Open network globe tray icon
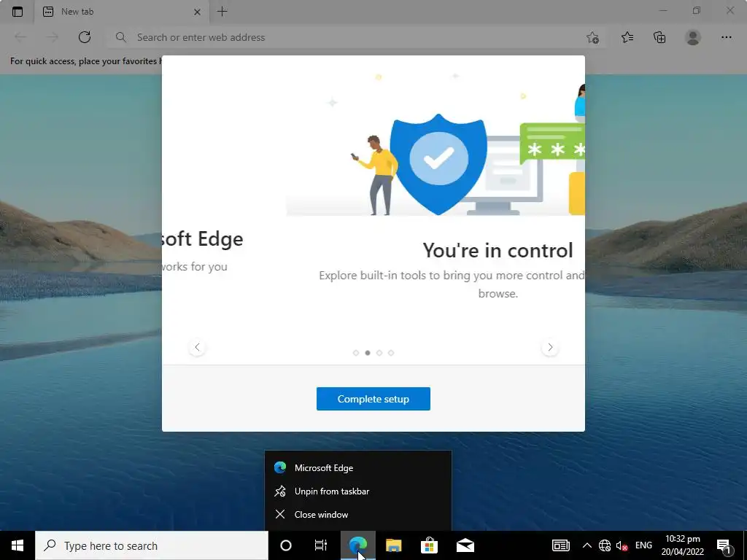The height and width of the screenshot is (560, 747). pos(605,545)
